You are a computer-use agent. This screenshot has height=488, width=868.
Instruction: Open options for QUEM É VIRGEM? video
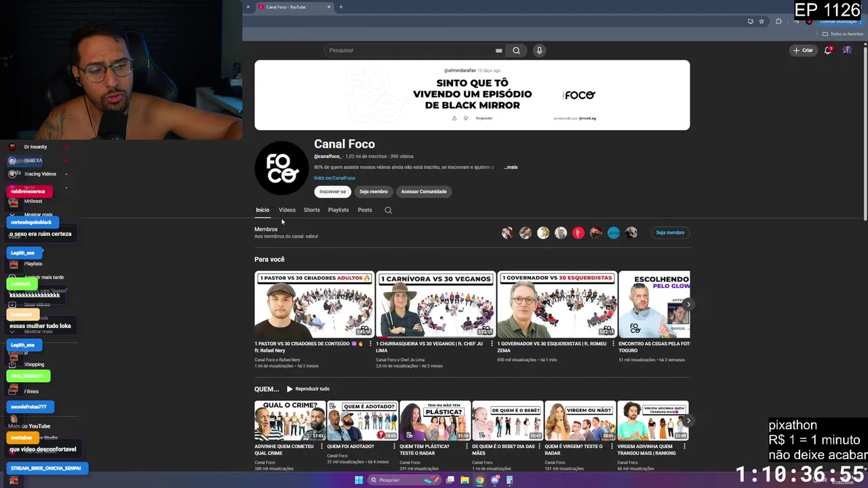612,447
